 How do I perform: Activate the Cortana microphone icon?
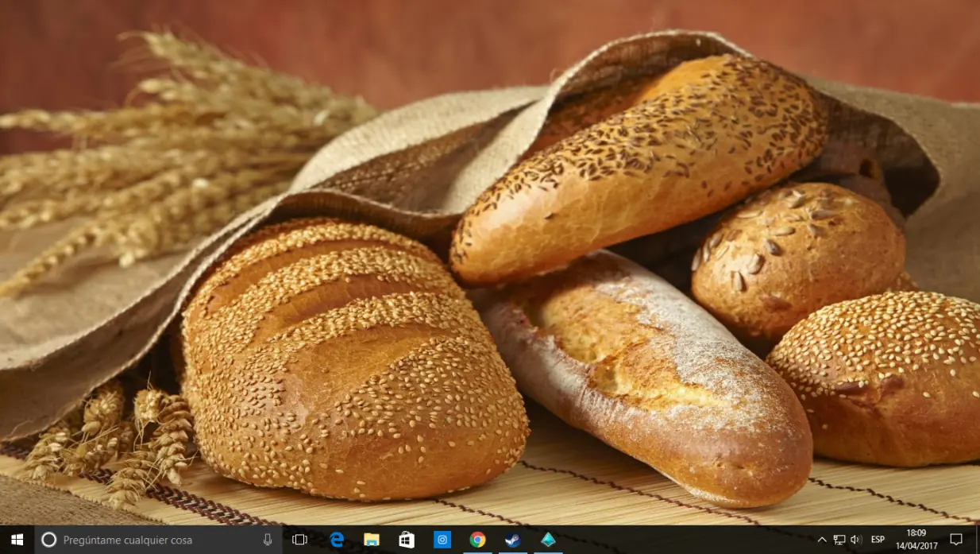(268, 540)
